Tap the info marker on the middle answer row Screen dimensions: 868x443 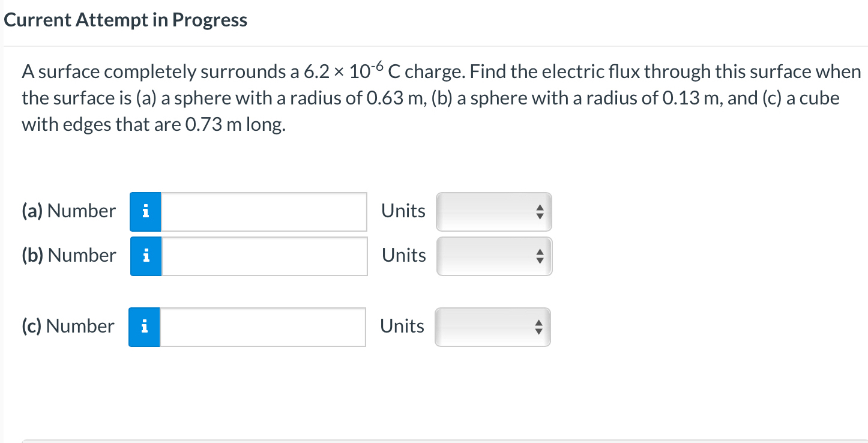pyautogui.click(x=145, y=256)
